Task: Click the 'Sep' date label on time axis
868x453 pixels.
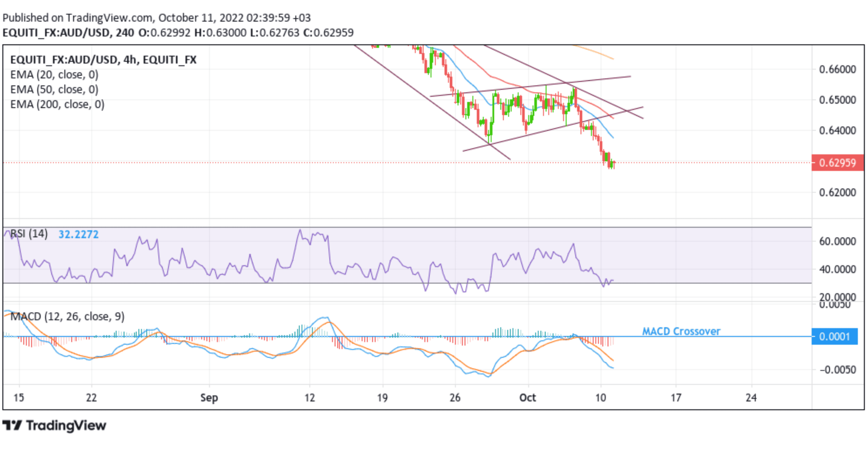Action: click(x=209, y=398)
